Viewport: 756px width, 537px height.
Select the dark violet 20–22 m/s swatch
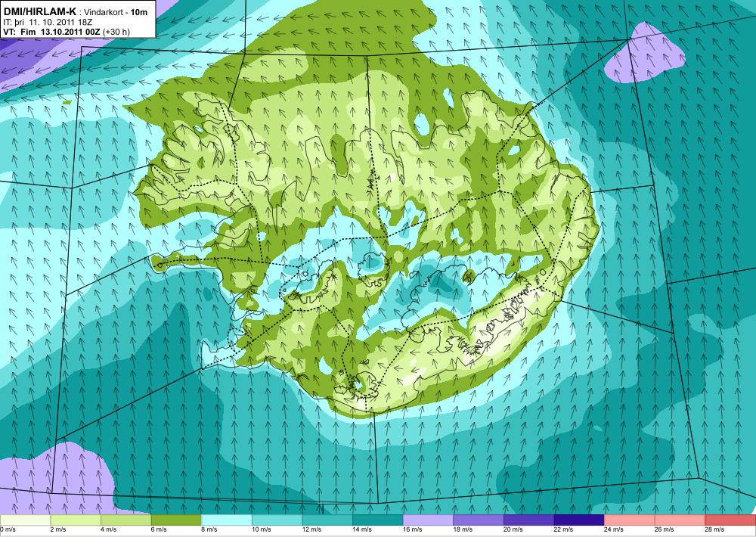(529, 520)
